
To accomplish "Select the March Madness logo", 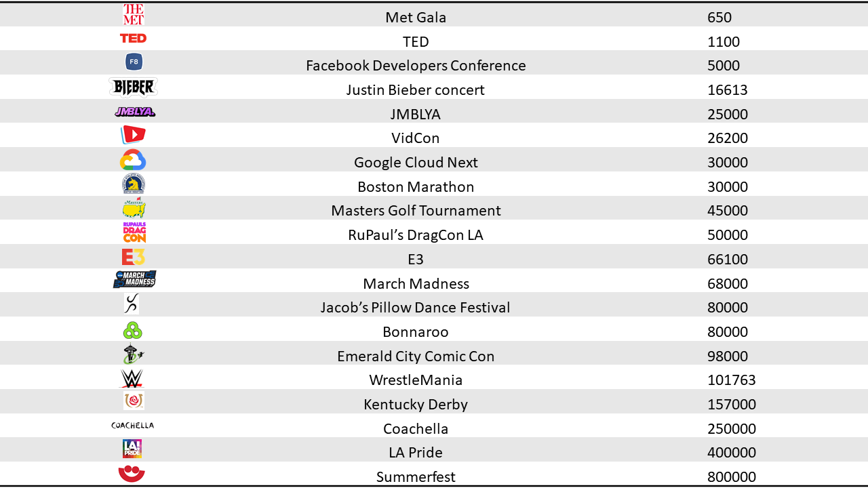I will [134, 279].
